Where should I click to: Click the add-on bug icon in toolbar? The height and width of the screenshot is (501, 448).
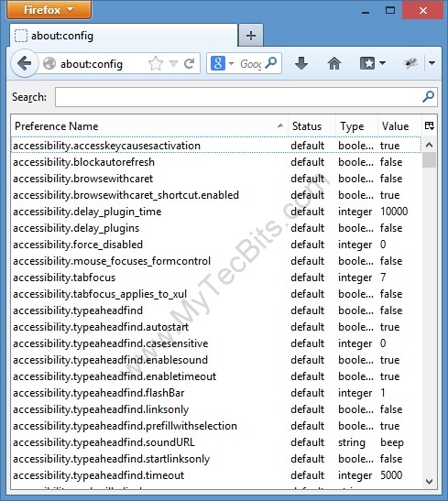[411, 63]
